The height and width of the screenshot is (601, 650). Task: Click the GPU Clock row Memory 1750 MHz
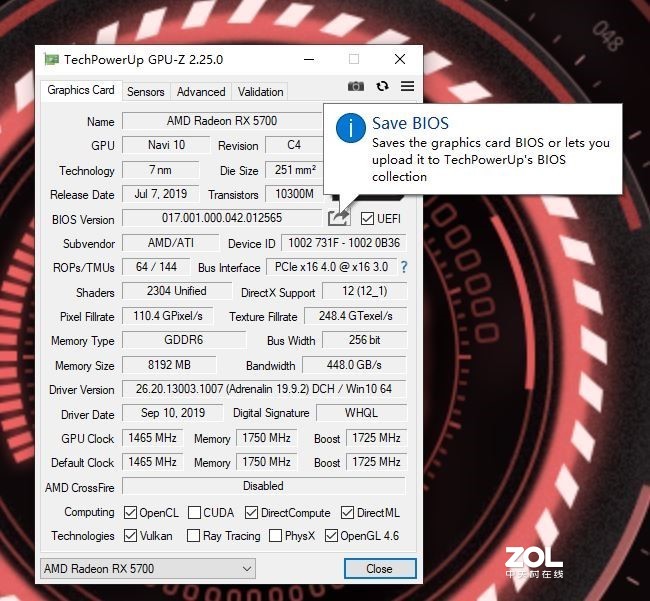(x=266, y=438)
